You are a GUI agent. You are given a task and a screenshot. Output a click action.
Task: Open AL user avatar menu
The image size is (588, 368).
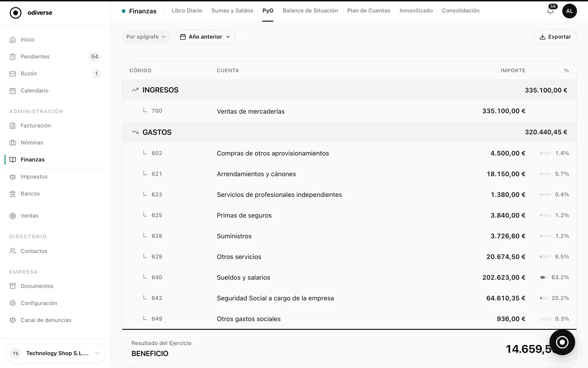569,11
